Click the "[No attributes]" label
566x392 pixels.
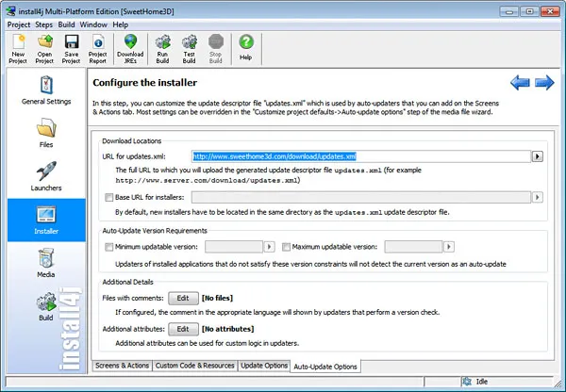[x=227, y=329]
